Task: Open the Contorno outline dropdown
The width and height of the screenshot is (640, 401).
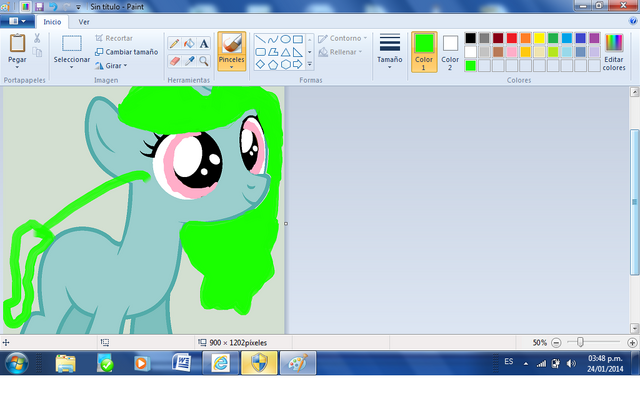Action: tap(342, 38)
